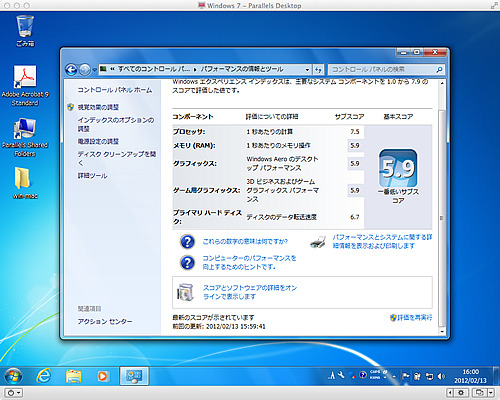Click the software box icon beside スコアとソフトウェア
This screenshot has width=500, height=400.
click(x=185, y=292)
